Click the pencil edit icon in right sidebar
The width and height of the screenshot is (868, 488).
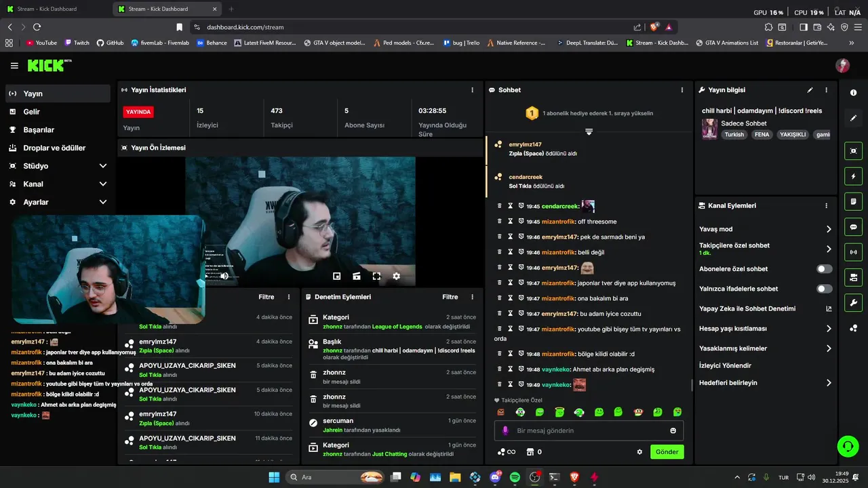coord(853,118)
